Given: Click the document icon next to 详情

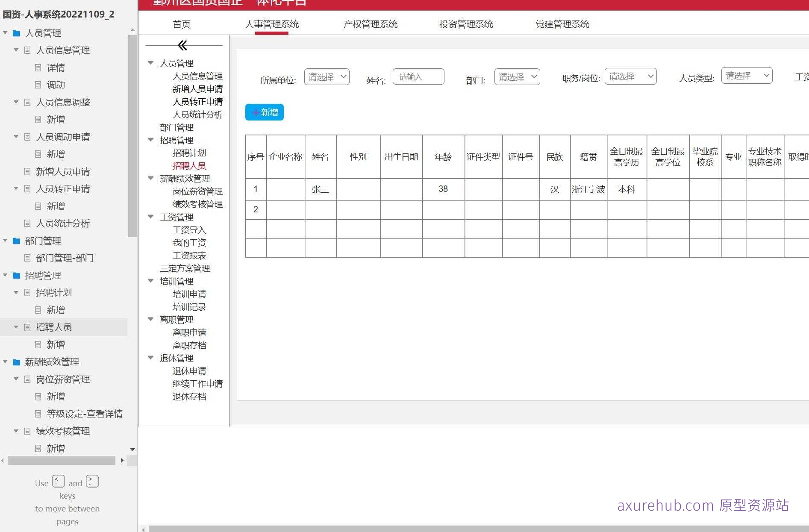Looking at the screenshot, I should (38, 68).
